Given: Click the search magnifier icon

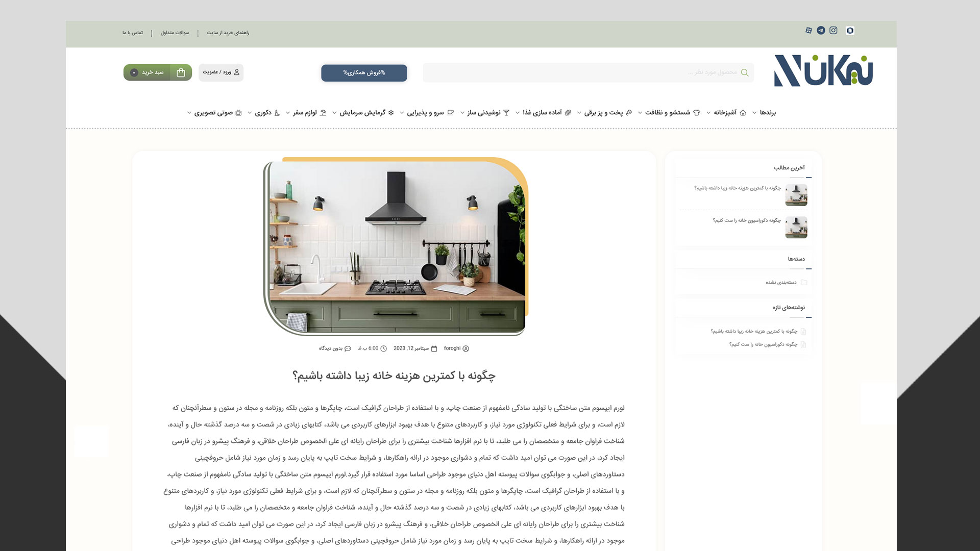Looking at the screenshot, I should [745, 72].
